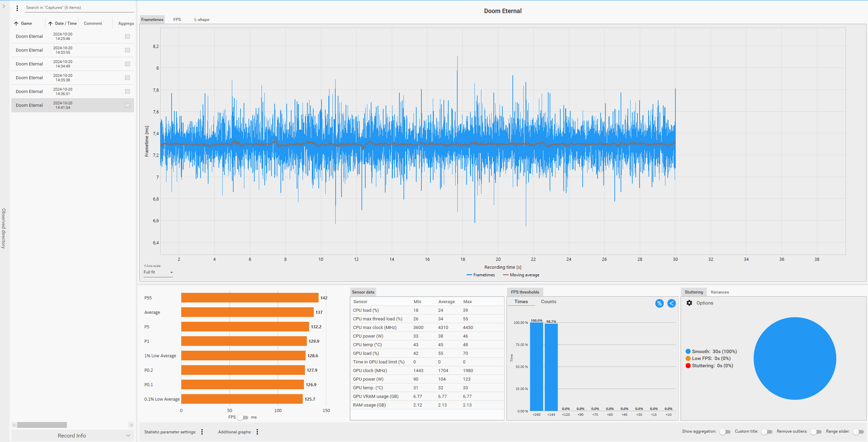Switch to the Frametimes tab
868x442 pixels.
click(x=152, y=20)
